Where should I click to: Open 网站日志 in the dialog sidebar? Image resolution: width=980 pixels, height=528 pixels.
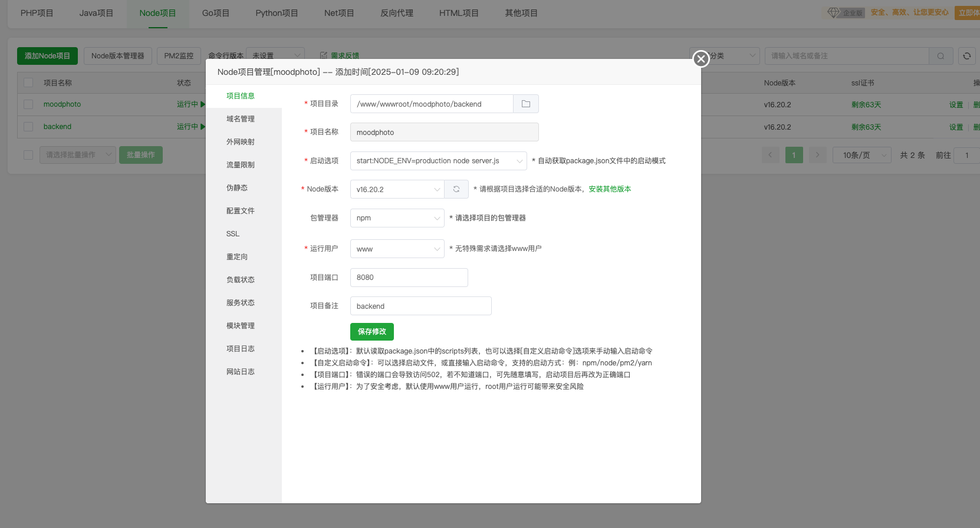[244, 372]
